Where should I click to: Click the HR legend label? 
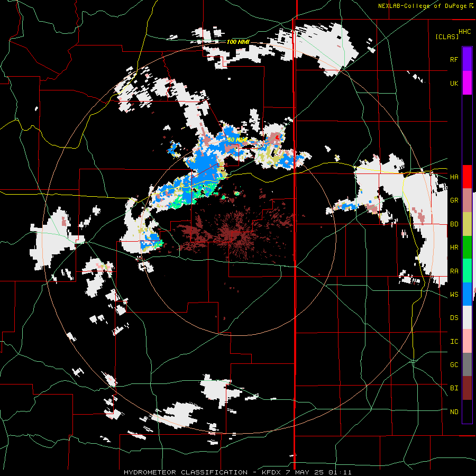(x=454, y=248)
